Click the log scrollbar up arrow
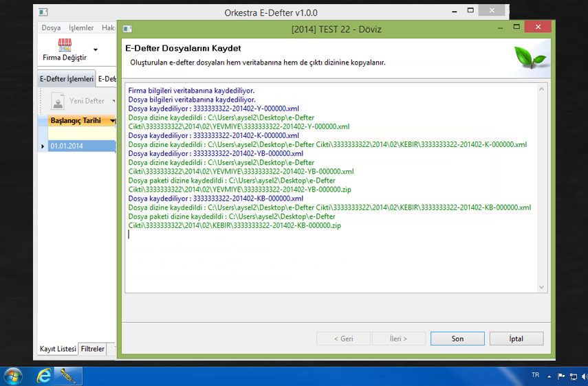588x386 pixels. (x=541, y=89)
